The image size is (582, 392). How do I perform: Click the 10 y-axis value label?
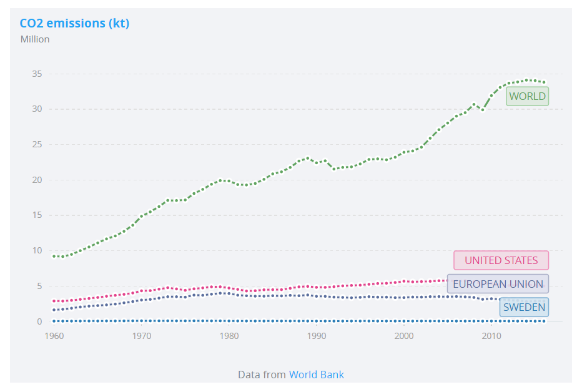coord(37,251)
